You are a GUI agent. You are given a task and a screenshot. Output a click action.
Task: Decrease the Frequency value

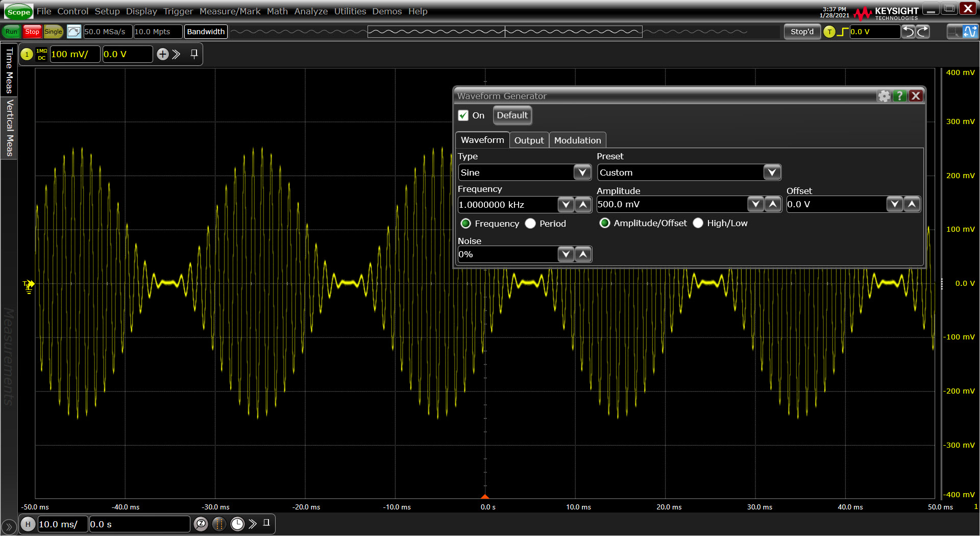pyautogui.click(x=566, y=205)
